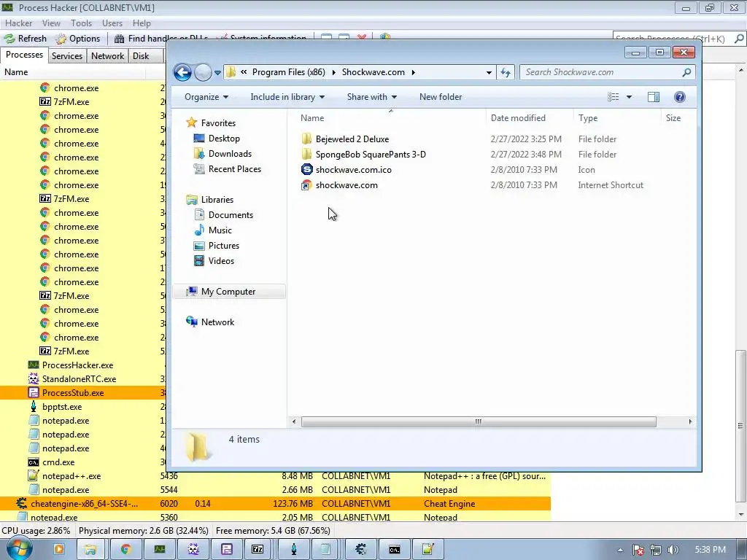
Task: Select cmd.exe process row
Action: (x=83, y=462)
